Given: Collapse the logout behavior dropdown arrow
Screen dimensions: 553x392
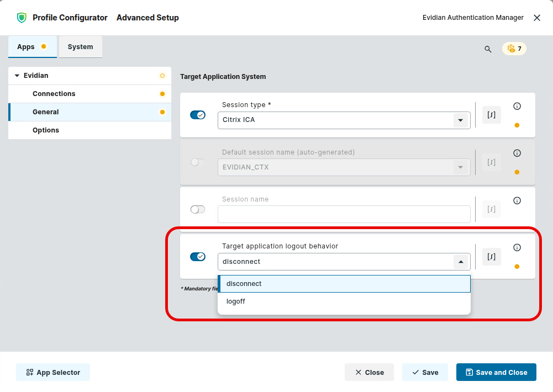Looking at the screenshot, I should coord(461,262).
